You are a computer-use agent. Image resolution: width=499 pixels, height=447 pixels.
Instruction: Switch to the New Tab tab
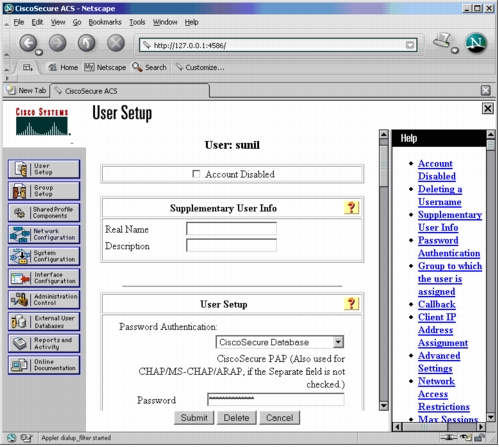[x=26, y=91]
